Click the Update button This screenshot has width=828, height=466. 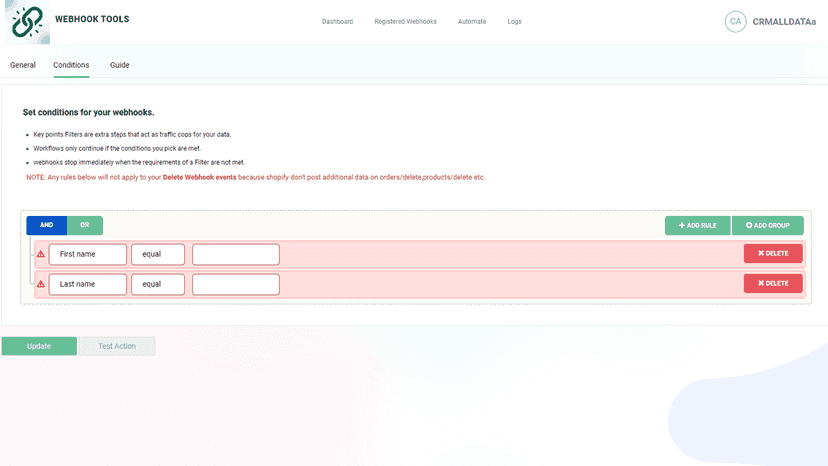tap(39, 346)
